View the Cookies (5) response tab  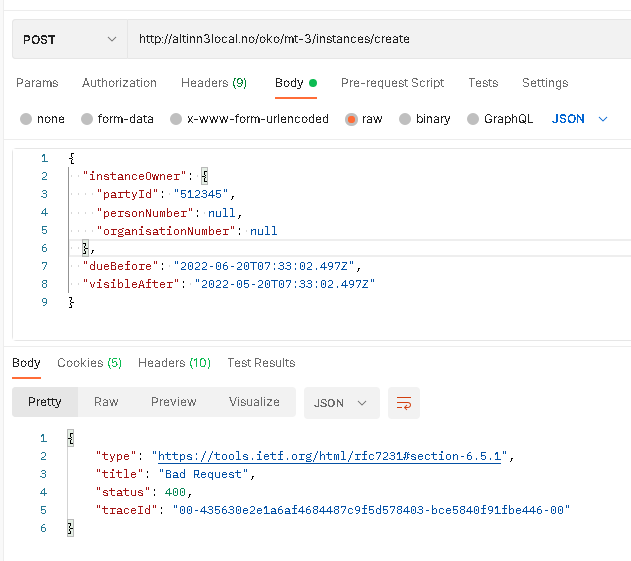[89, 363]
